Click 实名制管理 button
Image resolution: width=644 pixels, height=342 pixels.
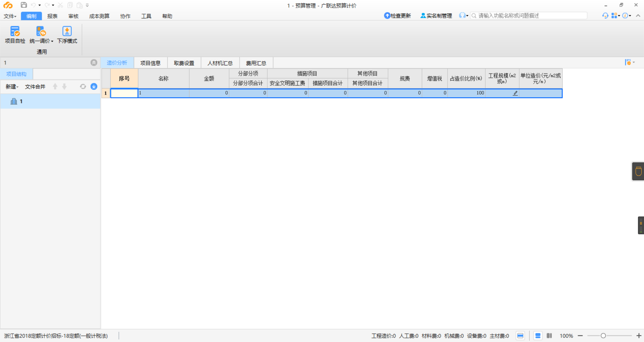click(x=436, y=15)
